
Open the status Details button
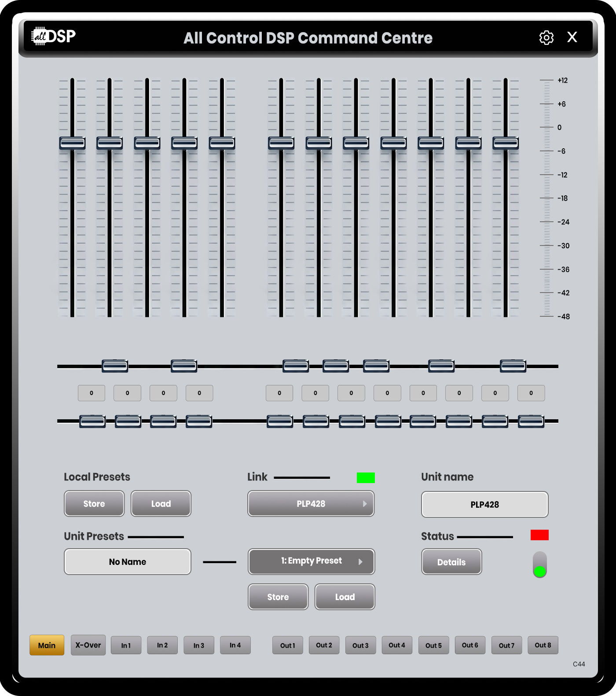pos(451,562)
